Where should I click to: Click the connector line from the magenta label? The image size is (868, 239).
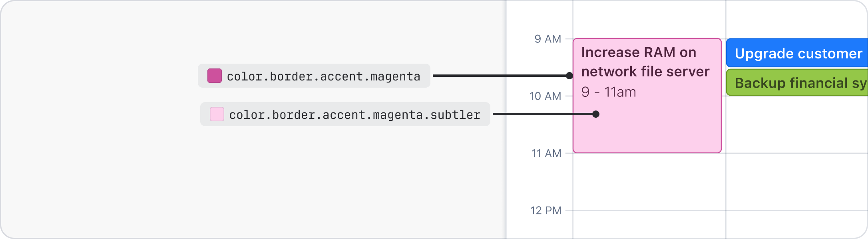point(500,75)
